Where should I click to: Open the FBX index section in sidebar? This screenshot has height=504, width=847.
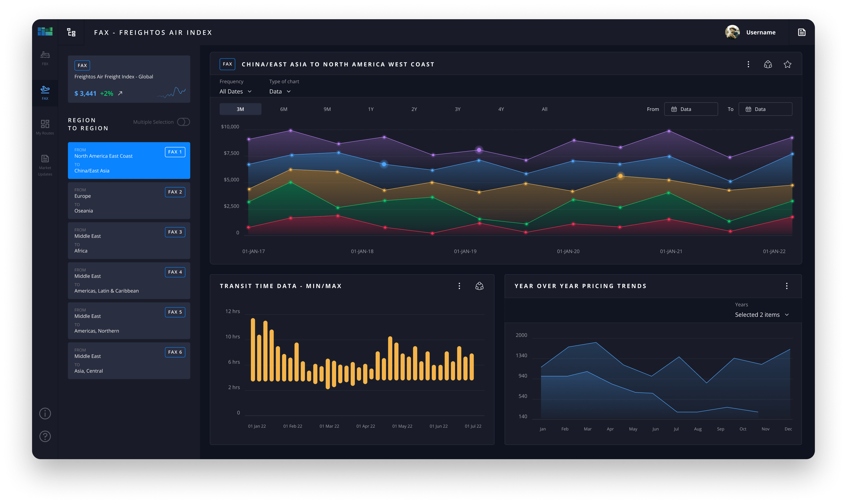(45, 58)
